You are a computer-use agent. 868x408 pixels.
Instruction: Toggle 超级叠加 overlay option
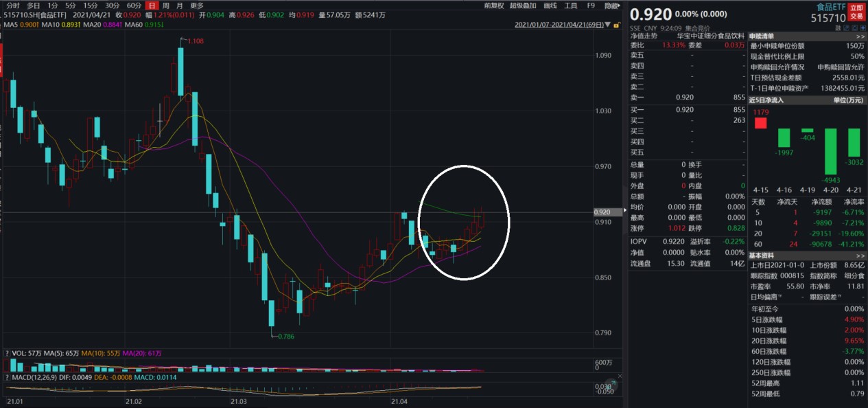point(523,5)
